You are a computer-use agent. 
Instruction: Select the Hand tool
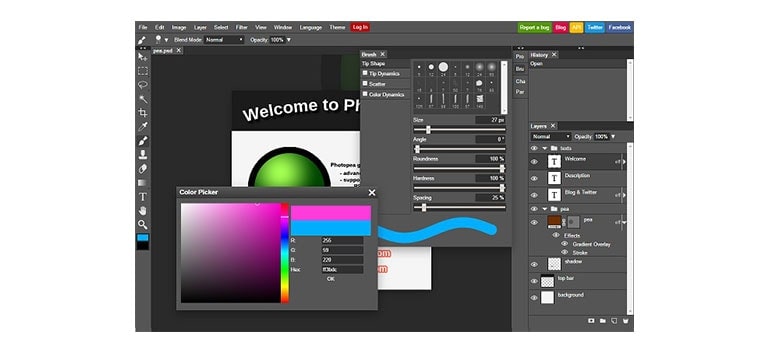tap(143, 211)
